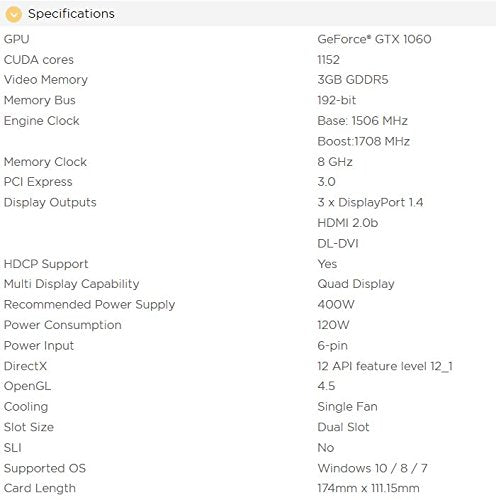Select the 1152 CUDA cores value
This screenshot has width=496, height=500.
pyautogui.click(x=328, y=60)
